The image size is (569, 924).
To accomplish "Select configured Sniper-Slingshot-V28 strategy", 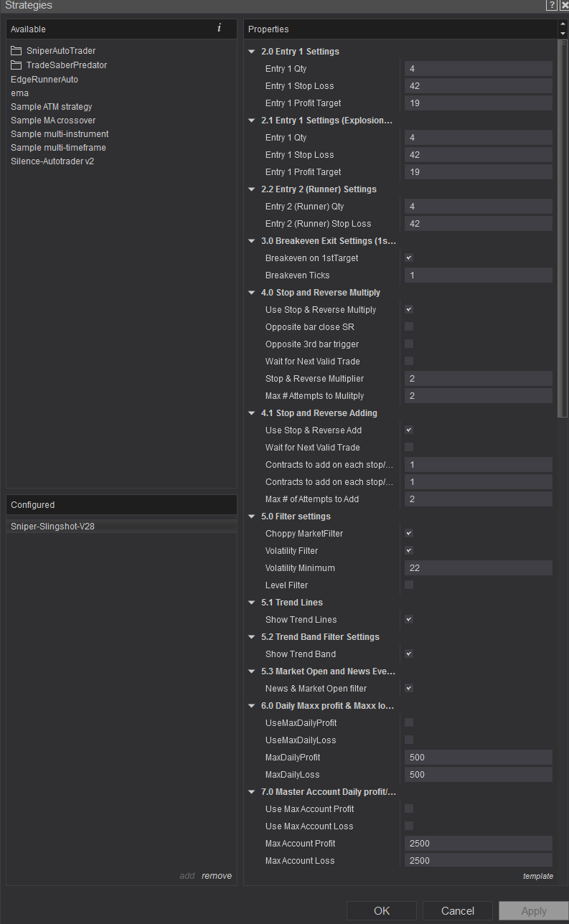I will pyautogui.click(x=52, y=527).
